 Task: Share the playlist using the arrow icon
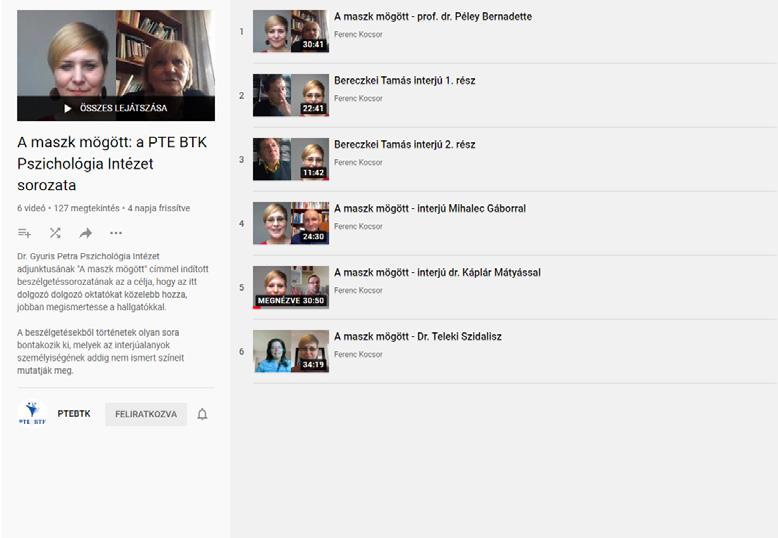click(86, 233)
